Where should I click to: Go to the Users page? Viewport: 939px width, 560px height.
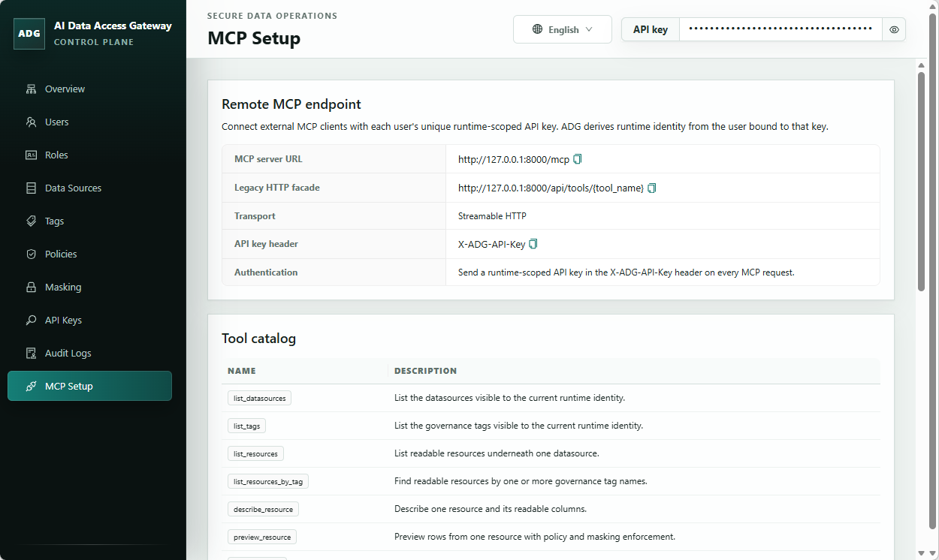(x=89, y=122)
